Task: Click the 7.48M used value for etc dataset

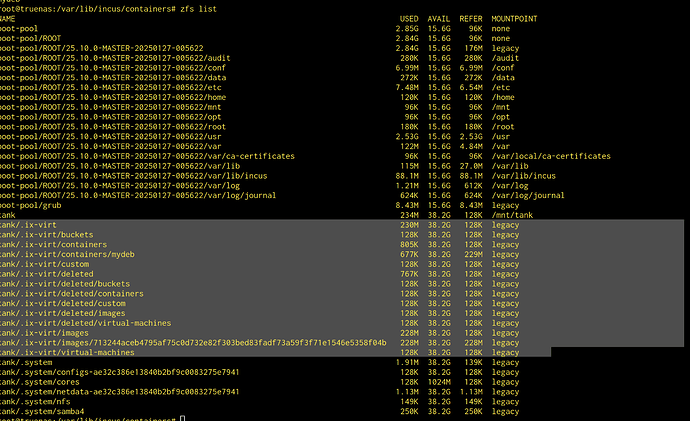Action: (407, 88)
